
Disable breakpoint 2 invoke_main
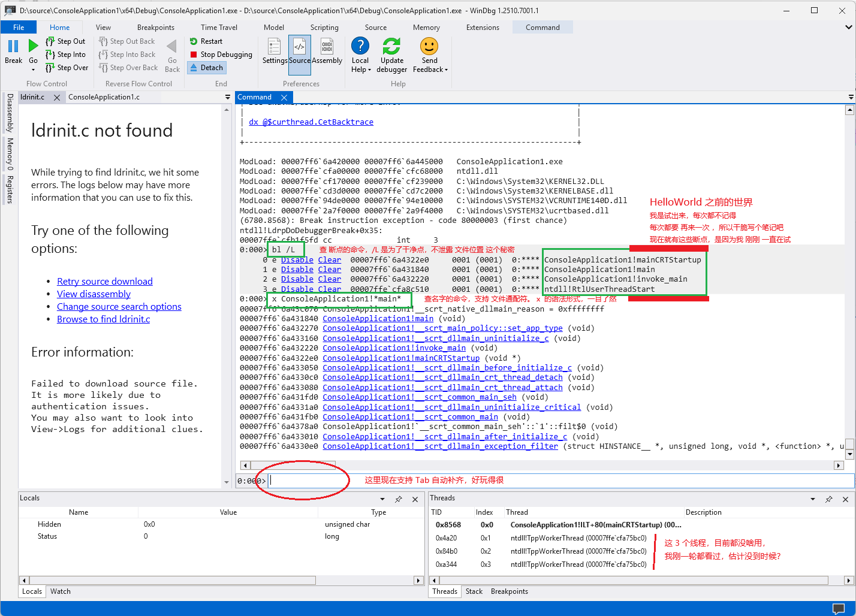coord(297,279)
